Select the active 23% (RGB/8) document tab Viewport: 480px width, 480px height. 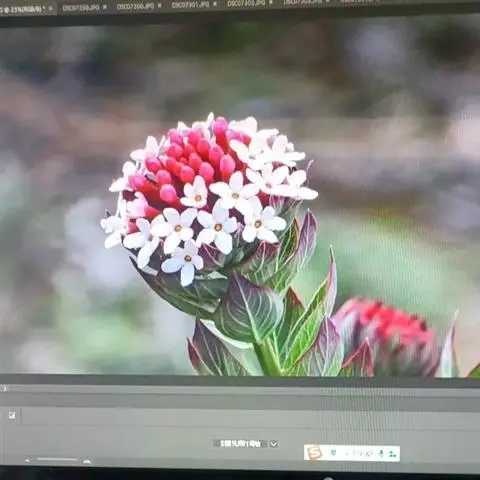[x=23, y=9]
